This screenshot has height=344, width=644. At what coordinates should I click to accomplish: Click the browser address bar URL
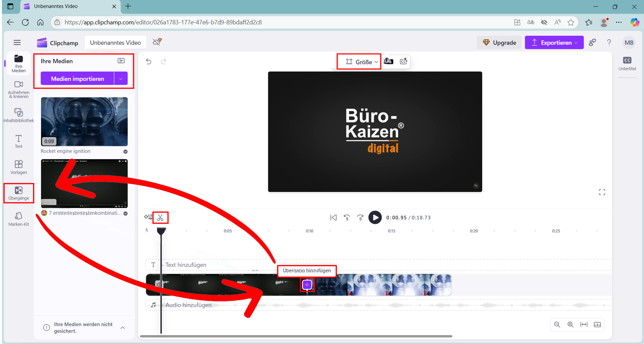[x=163, y=22]
